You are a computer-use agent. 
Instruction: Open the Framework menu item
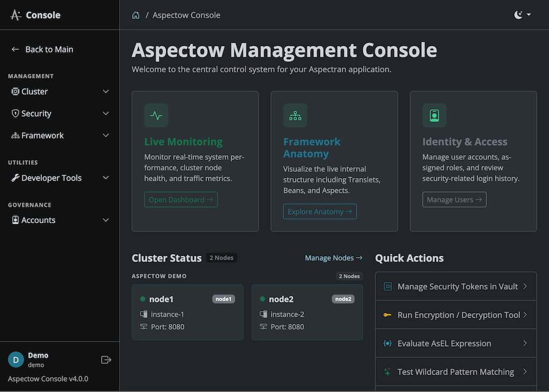(x=60, y=136)
